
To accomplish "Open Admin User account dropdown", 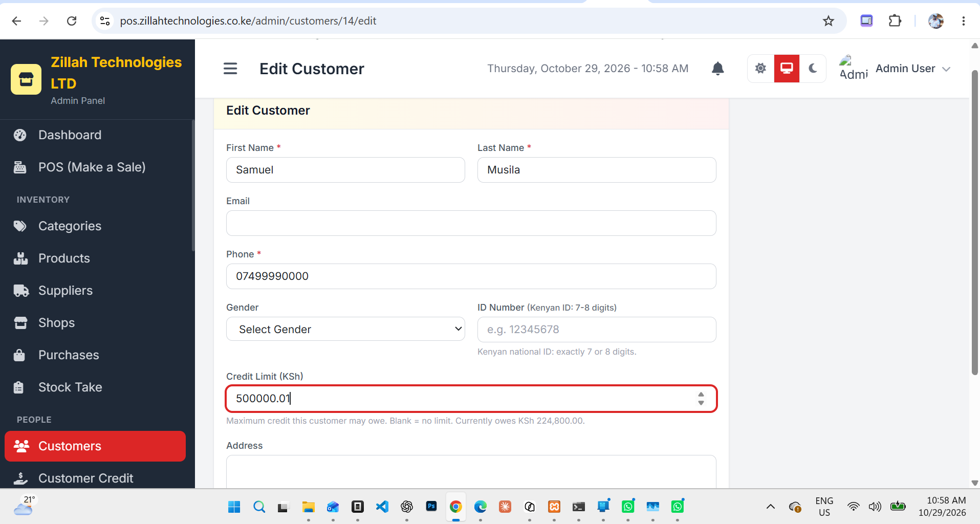I will (895, 69).
